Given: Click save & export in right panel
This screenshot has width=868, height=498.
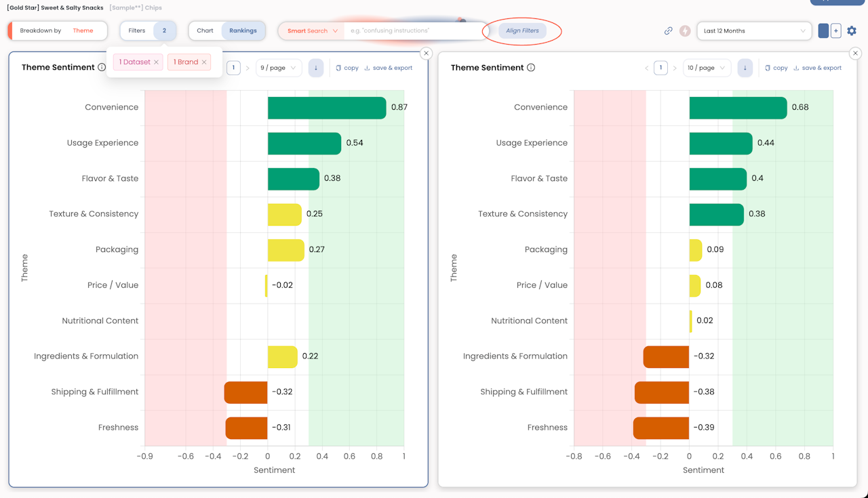Looking at the screenshot, I should 818,68.
